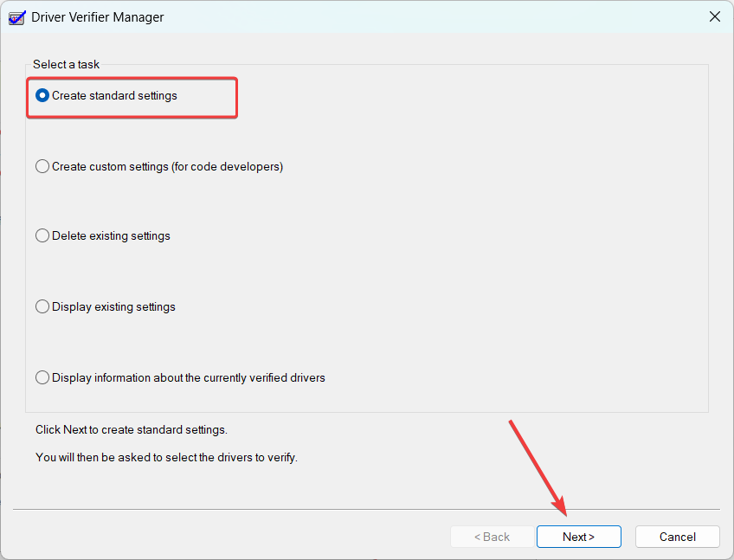Click the "Click Next to create standard settings" text
Image resolution: width=734 pixels, height=560 pixels.
click(131, 429)
